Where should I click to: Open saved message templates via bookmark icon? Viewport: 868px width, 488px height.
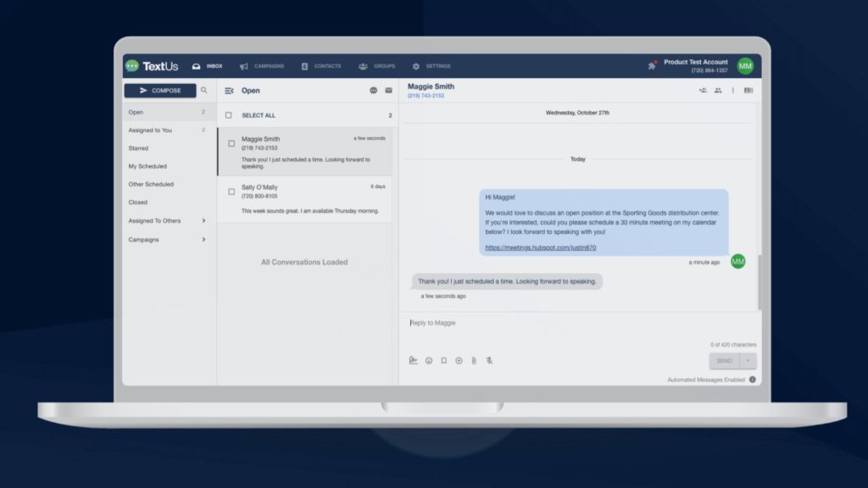coord(442,360)
